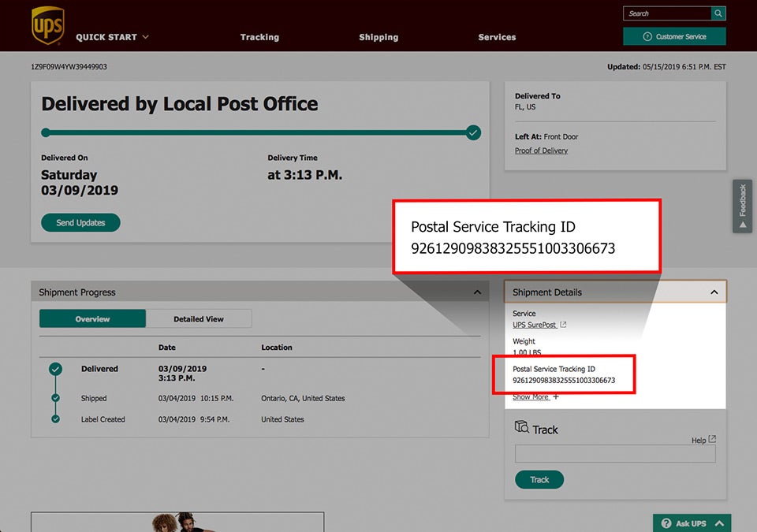Click the Ontario, CA, United States location

click(x=303, y=398)
